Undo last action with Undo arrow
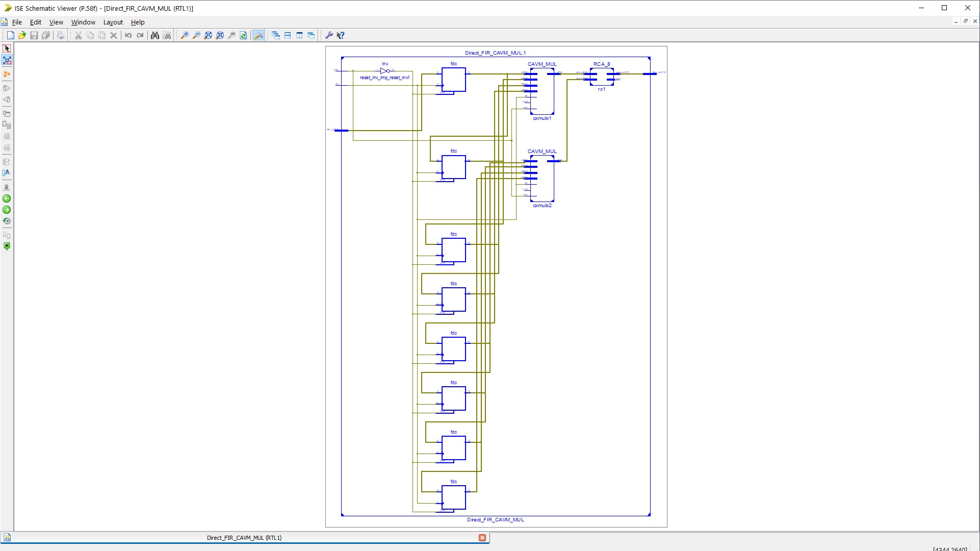Viewport: 980px width, 551px height. 128,35
